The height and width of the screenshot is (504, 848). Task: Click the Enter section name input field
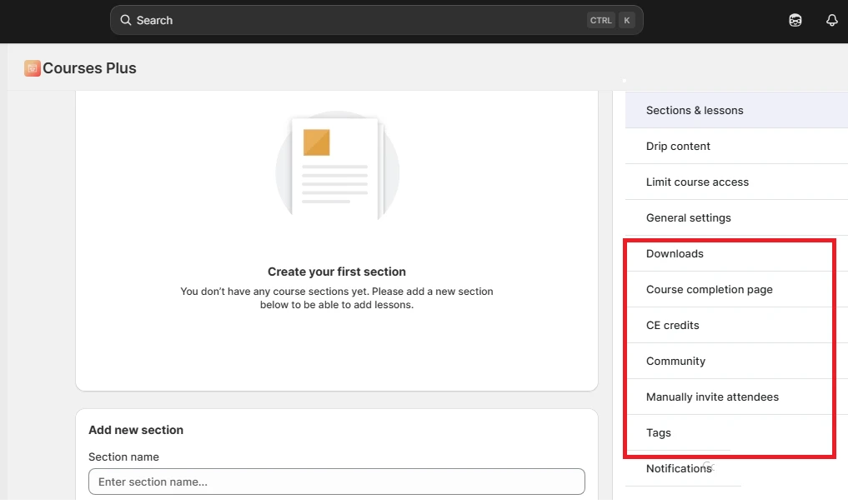click(x=337, y=482)
